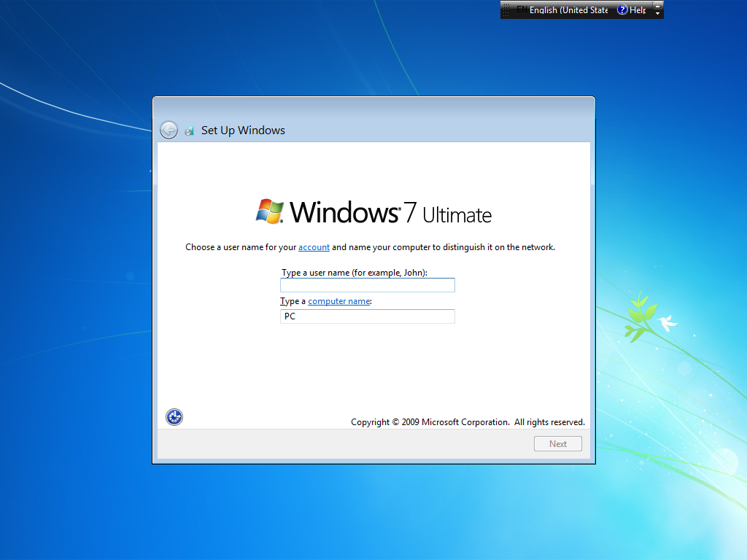Click the blue Help question mark icon
The width and height of the screenshot is (747, 560).
click(x=622, y=10)
